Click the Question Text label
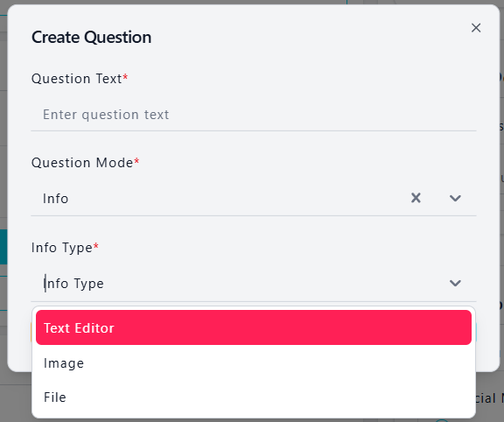This screenshot has height=422, width=504. tap(76, 79)
